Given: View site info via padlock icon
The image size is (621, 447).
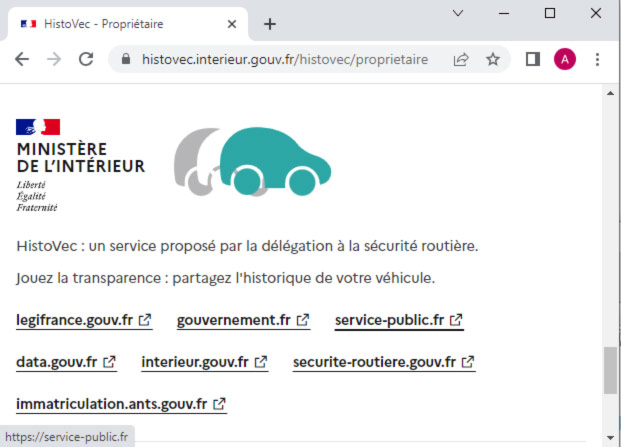Looking at the screenshot, I should pyautogui.click(x=126, y=59).
